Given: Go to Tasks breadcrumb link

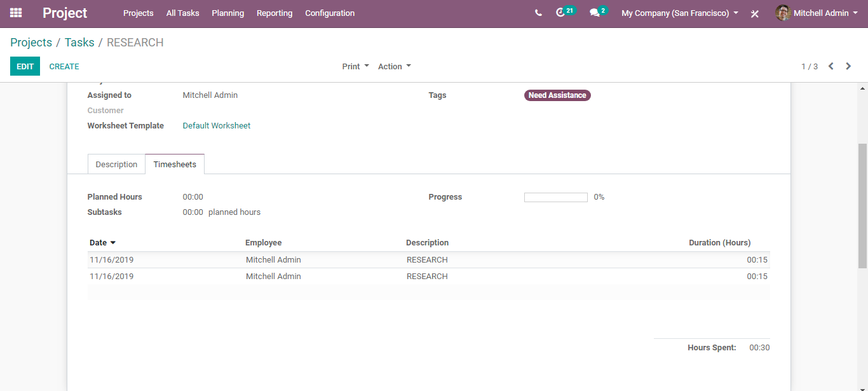Looking at the screenshot, I should tap(79, 43).
